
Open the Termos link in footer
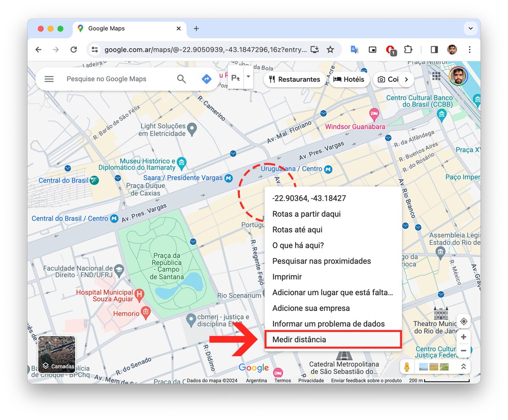pyautogui.click(x=282, y=380)
